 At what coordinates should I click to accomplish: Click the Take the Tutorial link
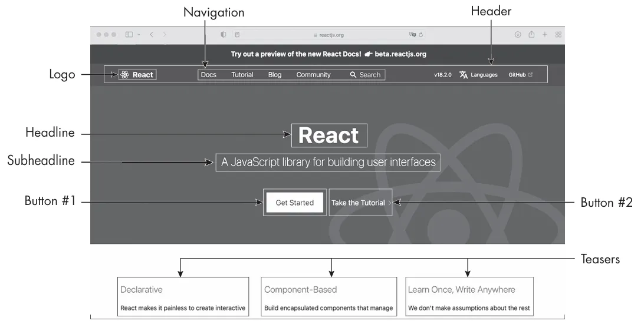tap(360, 203)
